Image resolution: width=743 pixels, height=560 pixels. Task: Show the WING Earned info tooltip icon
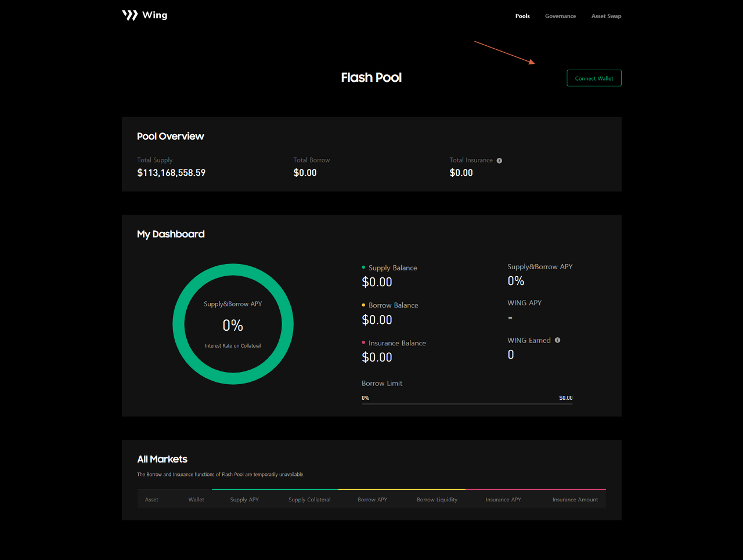(x=557, y=340)
